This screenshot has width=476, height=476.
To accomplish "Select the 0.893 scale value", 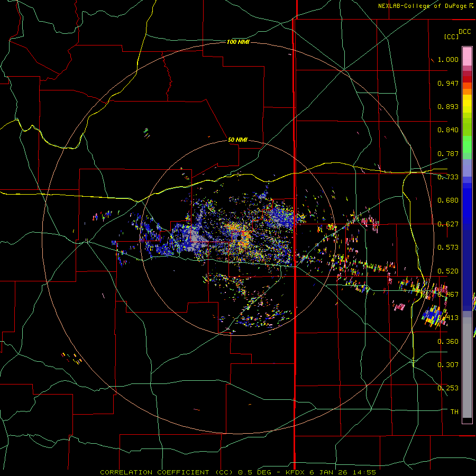I will click(448, 106).
